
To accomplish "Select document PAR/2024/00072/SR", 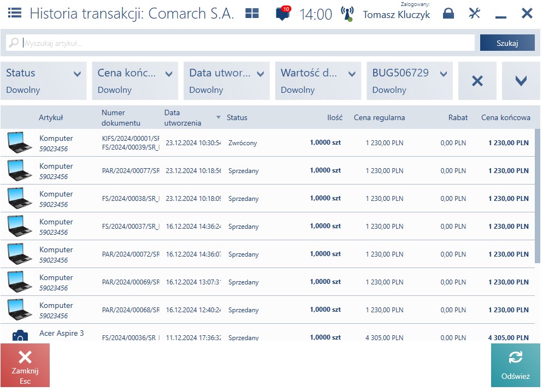I will 131,254.
